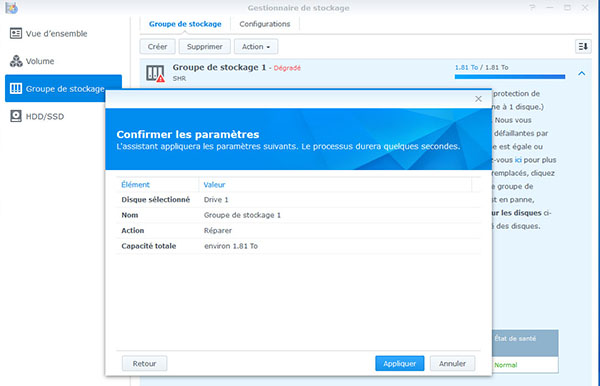This screenshot has height=386, width=600.
Task: Follow the 'ici' link in description
Action: click(518, 160)
